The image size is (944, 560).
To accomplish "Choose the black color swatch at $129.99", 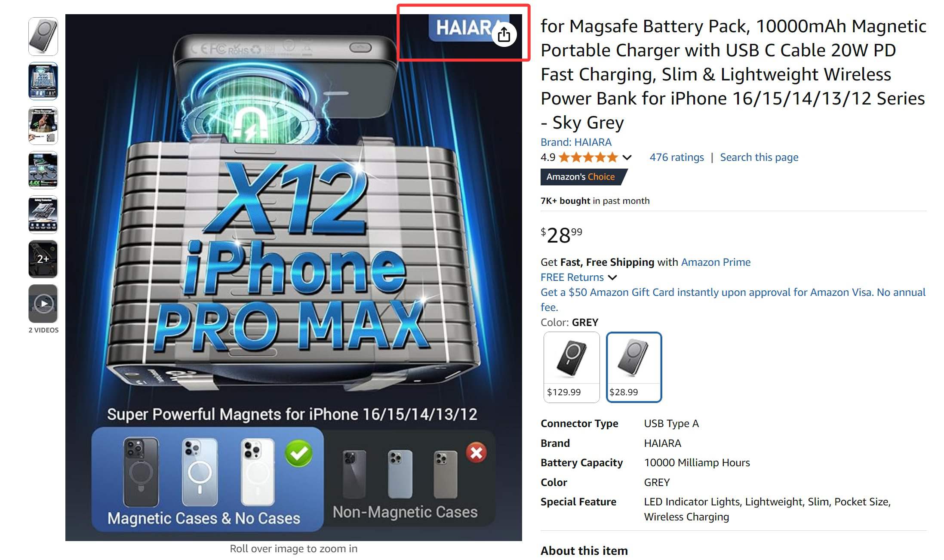I will click(x=572, y=367).
